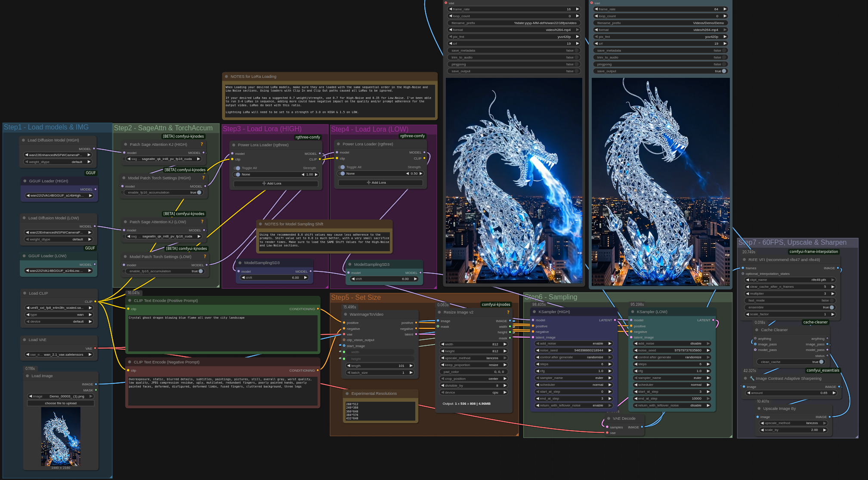
Task: Toggle ensemble switch in RIFE VFI node
Action: point(831,307)
